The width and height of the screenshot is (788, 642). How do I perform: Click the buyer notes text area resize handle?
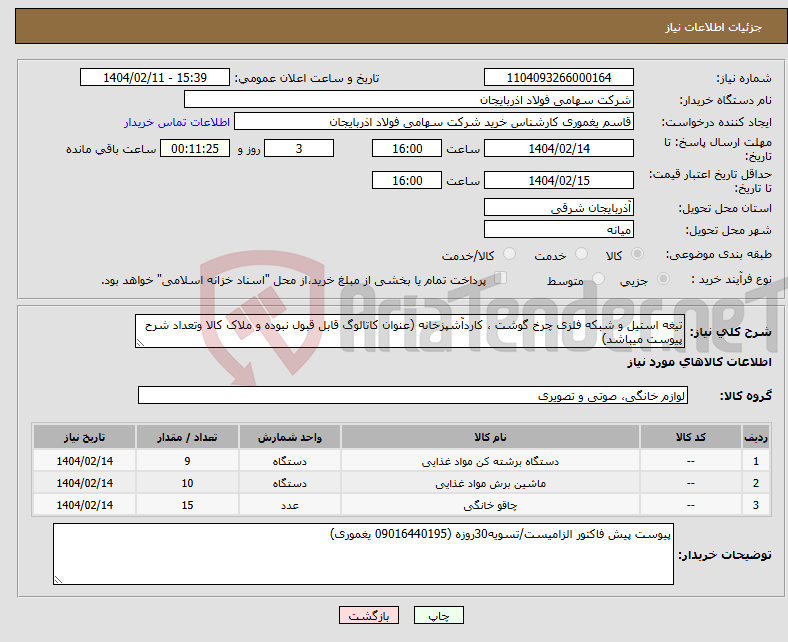pos(58,580)
